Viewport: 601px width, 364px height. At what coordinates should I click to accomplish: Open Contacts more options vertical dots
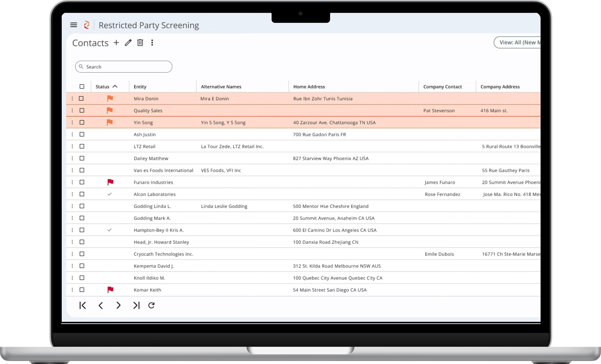click(x=152, y=43)
